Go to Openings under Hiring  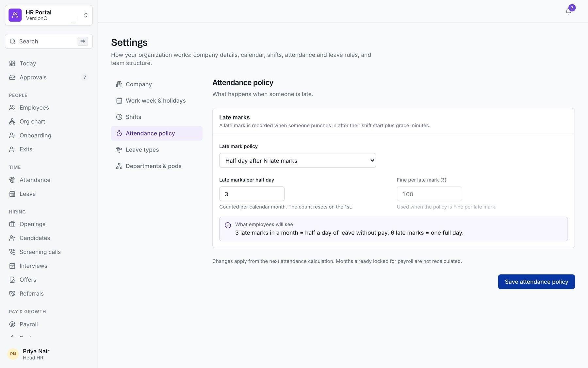[49, 224]
